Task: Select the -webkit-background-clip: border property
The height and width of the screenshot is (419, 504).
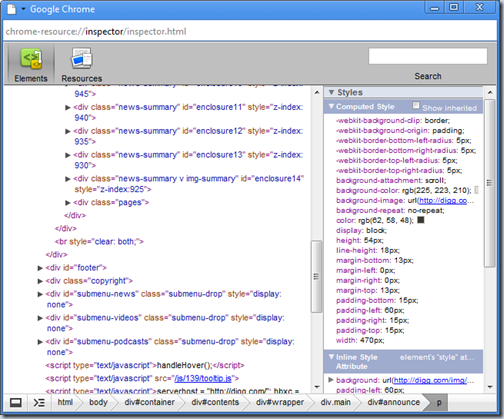Action: (x=393, y=120)
